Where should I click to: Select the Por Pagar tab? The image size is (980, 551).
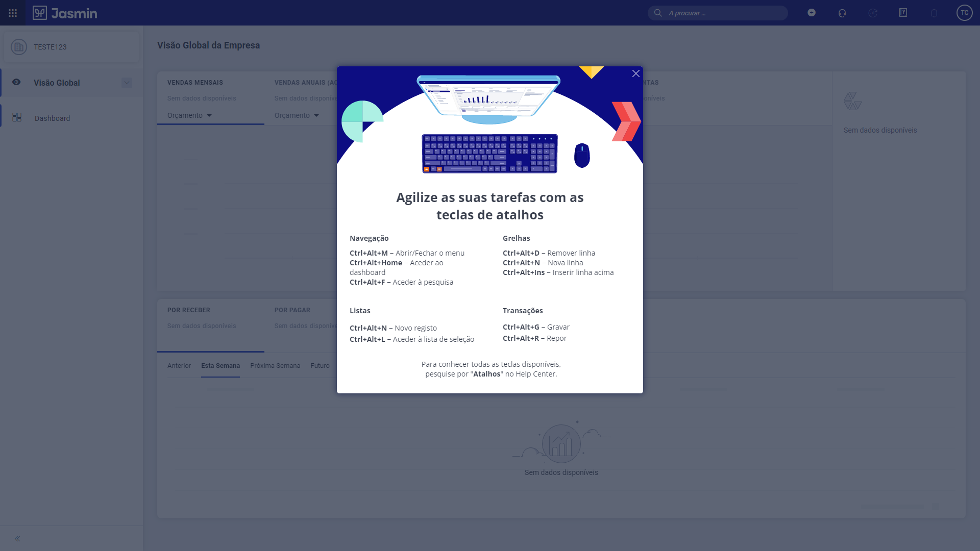click(301, 325)
